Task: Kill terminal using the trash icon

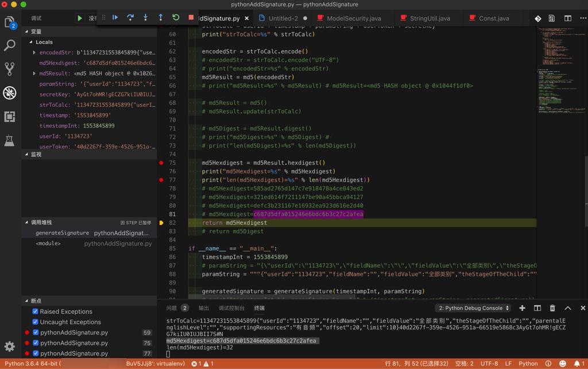Action: 552,308
